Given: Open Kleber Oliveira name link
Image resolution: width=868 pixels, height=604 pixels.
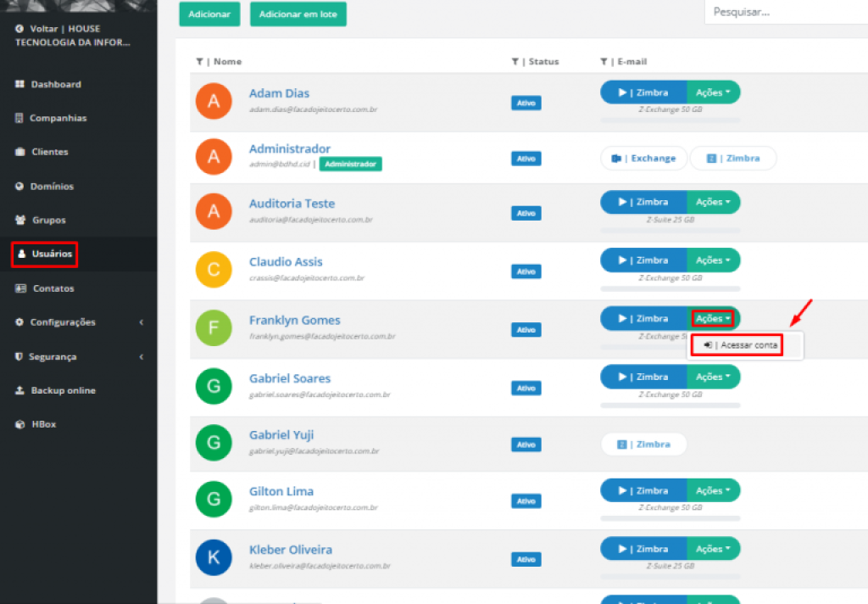Looking at the screenshot, I should pyautogui.click(x=291, y=550).
